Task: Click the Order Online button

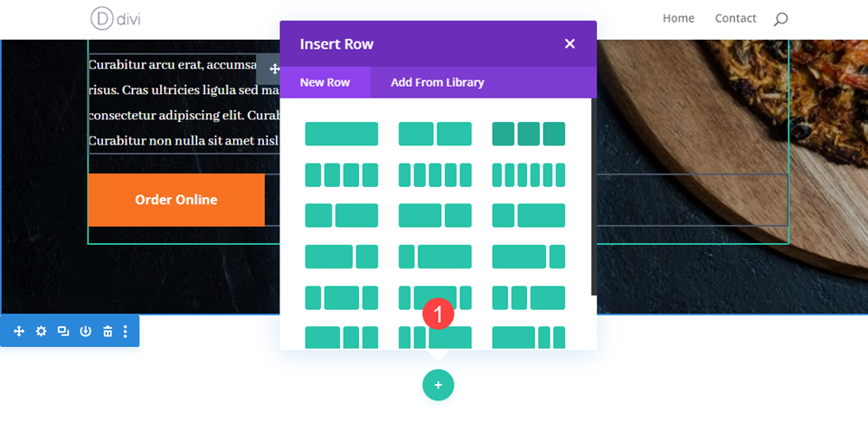Action: [x=176, y=200]
